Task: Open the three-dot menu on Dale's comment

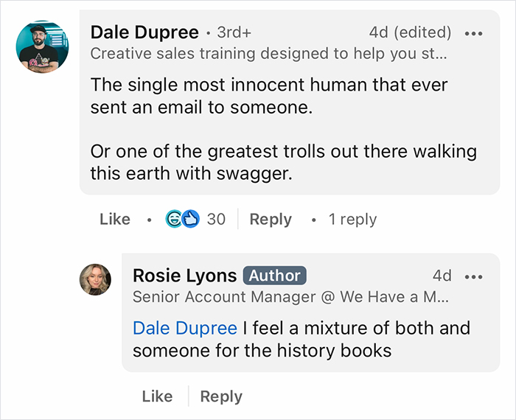Action: (x=475, y=33)
